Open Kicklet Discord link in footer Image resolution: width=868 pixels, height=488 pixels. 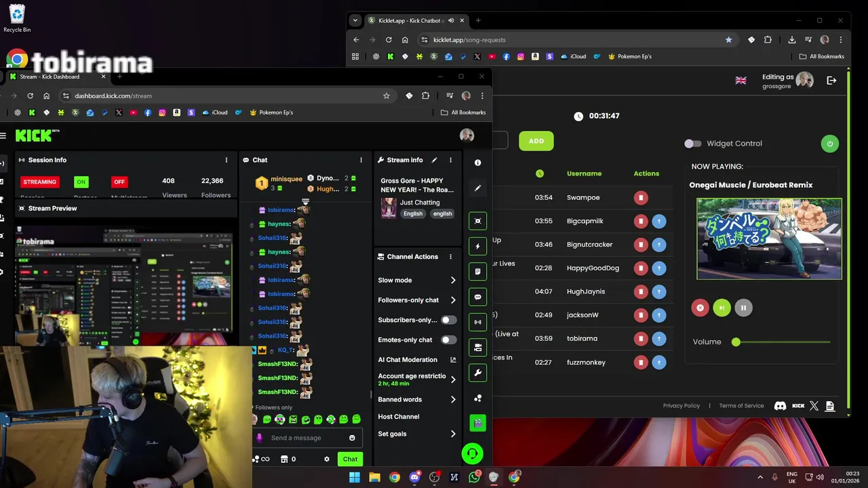click(x=781, y=406)
